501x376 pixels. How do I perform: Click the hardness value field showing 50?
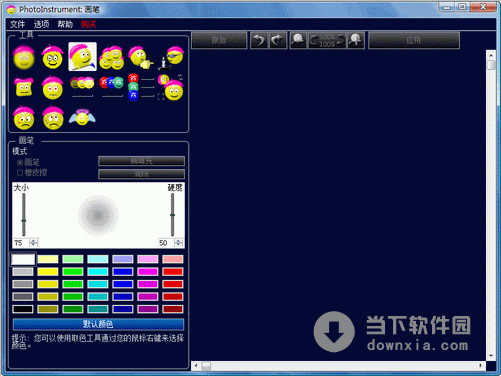166,243
